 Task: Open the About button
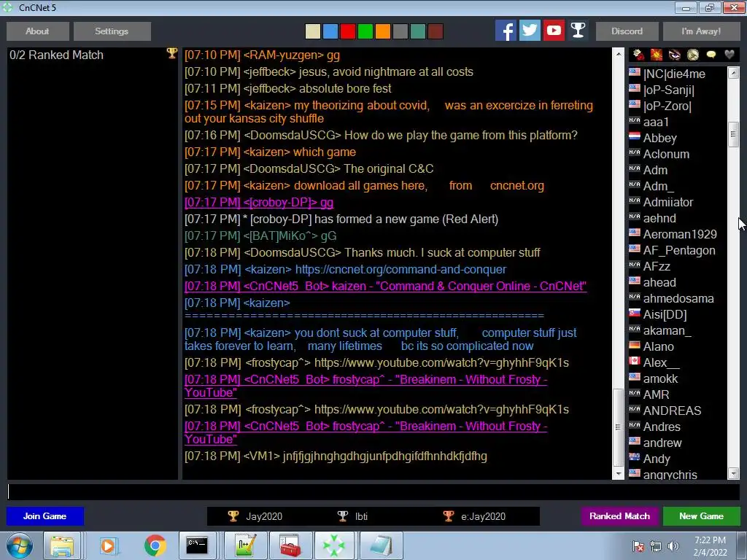coord(38,31)
